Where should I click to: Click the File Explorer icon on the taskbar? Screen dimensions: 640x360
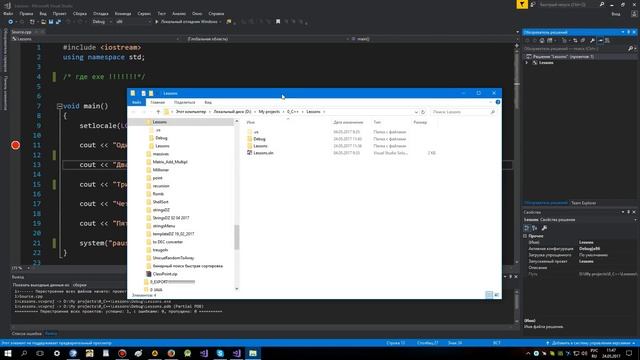pyautogui.click(x=253, y=353)
